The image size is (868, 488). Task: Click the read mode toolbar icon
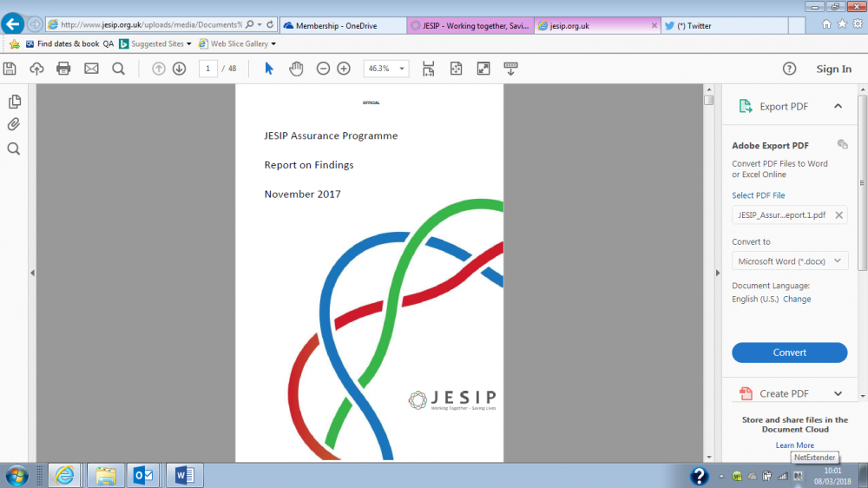[x=511, y=69]
